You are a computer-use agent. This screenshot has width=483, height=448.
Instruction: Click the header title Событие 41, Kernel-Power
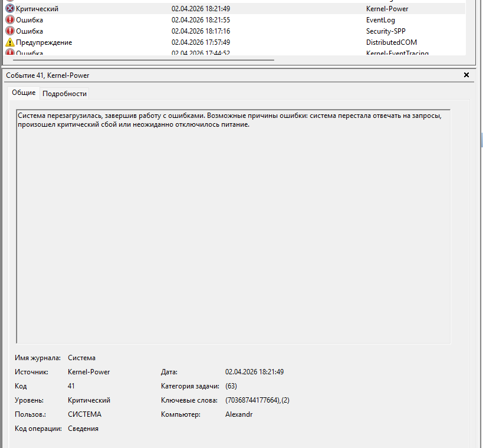(48, 75)
